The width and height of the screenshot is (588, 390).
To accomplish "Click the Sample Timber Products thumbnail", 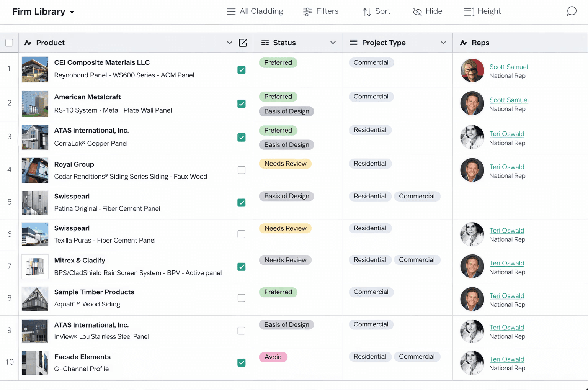I will pos(35,299).
